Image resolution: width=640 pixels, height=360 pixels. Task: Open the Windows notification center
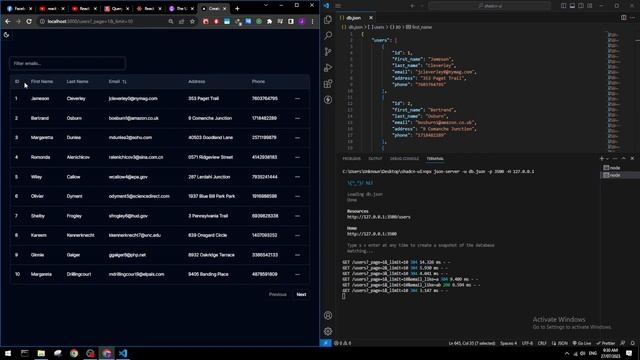point(629,353)
